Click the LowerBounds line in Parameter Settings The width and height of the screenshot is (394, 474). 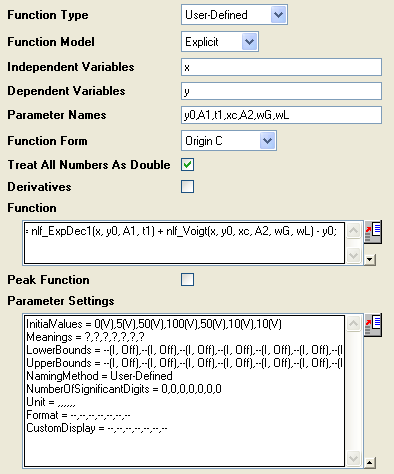[184, 350]
